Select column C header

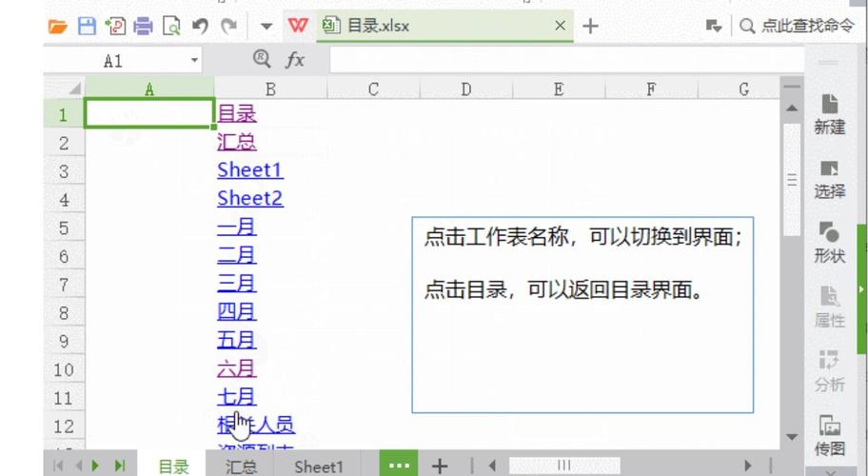[x=374, y=89]
